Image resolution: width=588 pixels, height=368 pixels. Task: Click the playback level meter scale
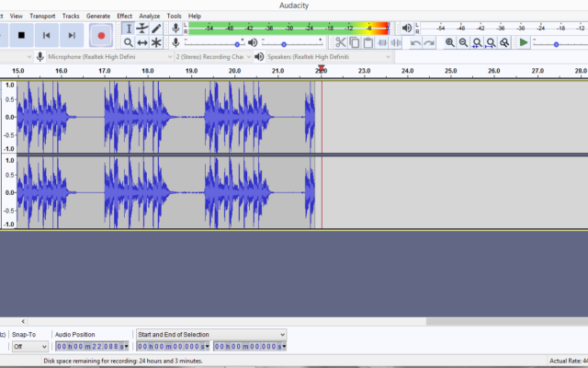(503, 29)
